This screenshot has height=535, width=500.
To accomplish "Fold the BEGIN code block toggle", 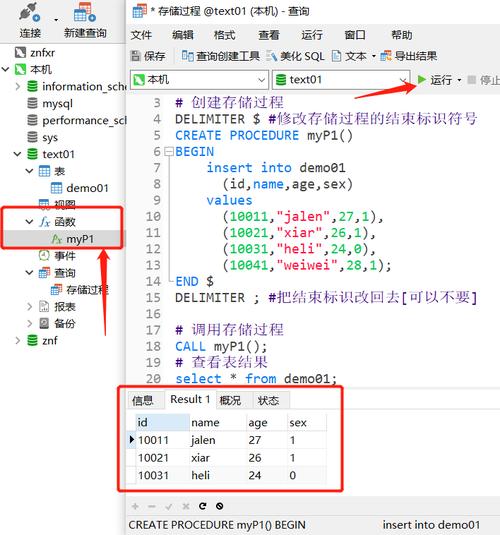I will [x=169, y=151].
